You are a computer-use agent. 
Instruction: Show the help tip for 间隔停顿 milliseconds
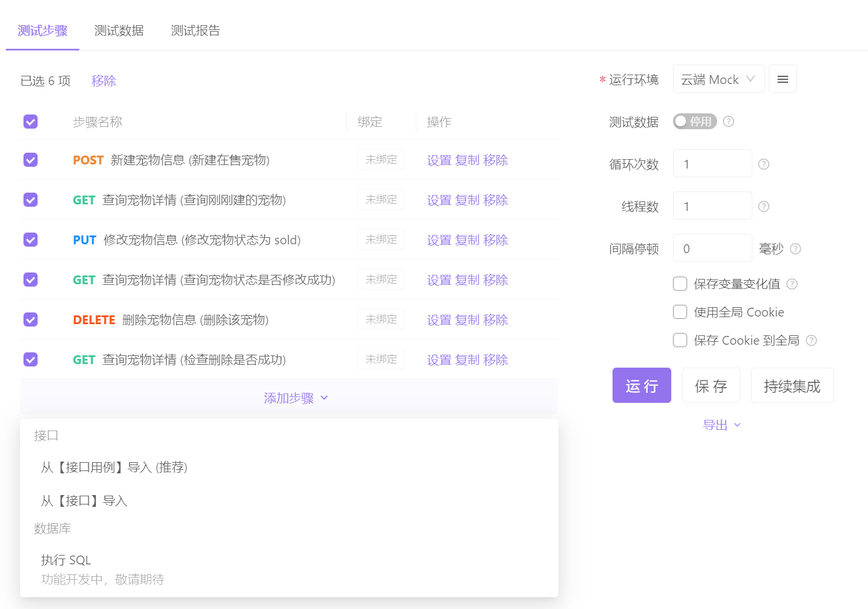pyautogui.click(x=795, y=249)
